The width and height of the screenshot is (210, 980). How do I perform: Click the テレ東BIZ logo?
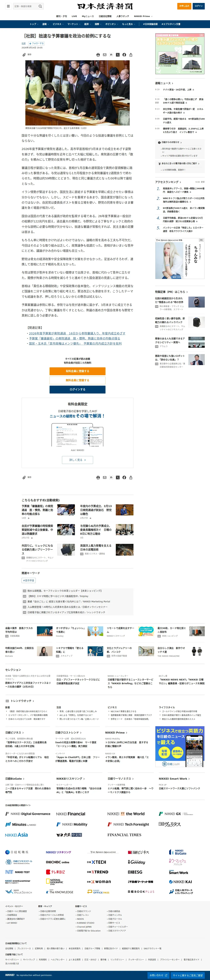click(56, 872)
